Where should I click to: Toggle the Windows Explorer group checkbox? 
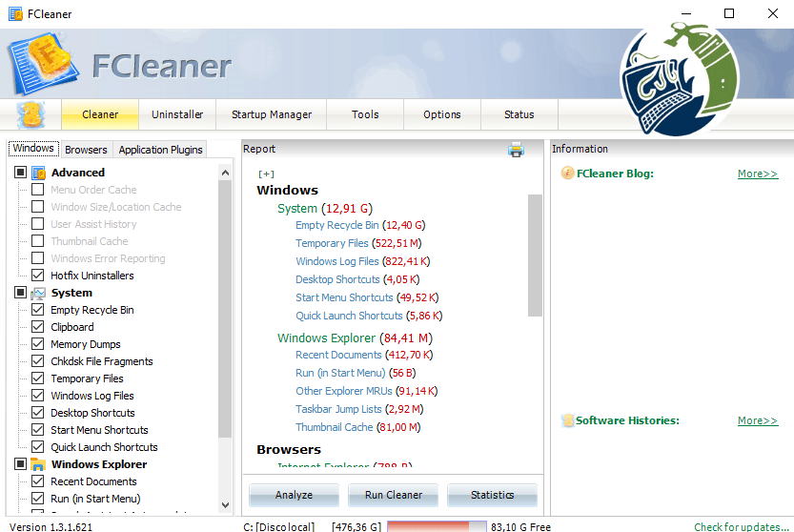(20, 464)
